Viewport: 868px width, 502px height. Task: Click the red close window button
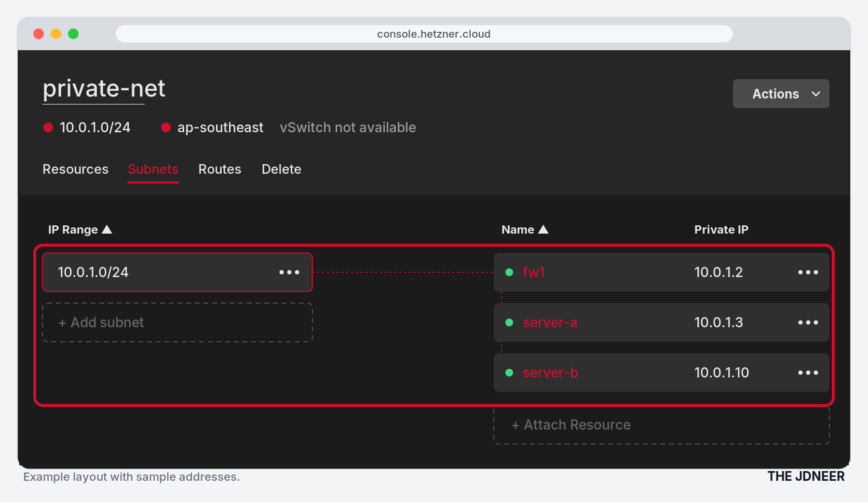pos(39,34)
